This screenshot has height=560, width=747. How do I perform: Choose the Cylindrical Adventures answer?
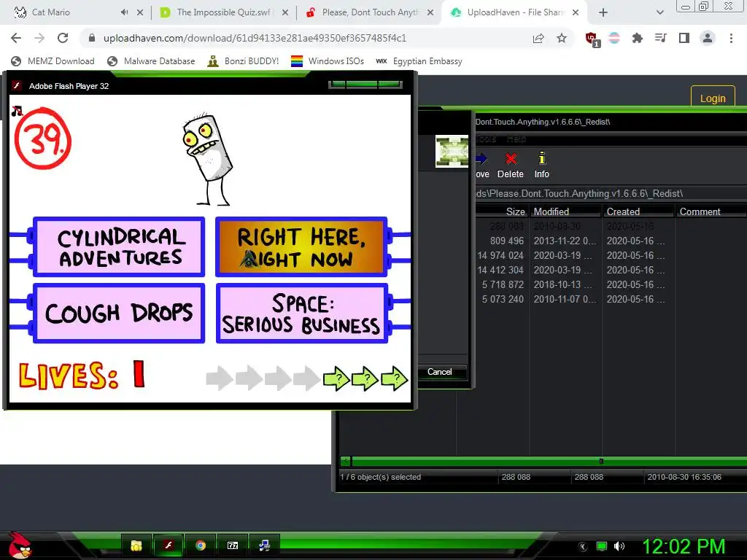pyautogui.click(x=119, y=246)
